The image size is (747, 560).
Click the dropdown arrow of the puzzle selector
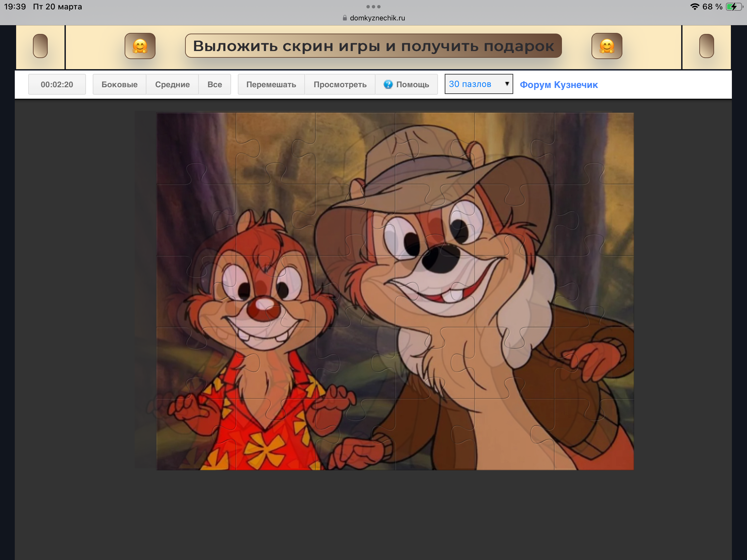507,84
